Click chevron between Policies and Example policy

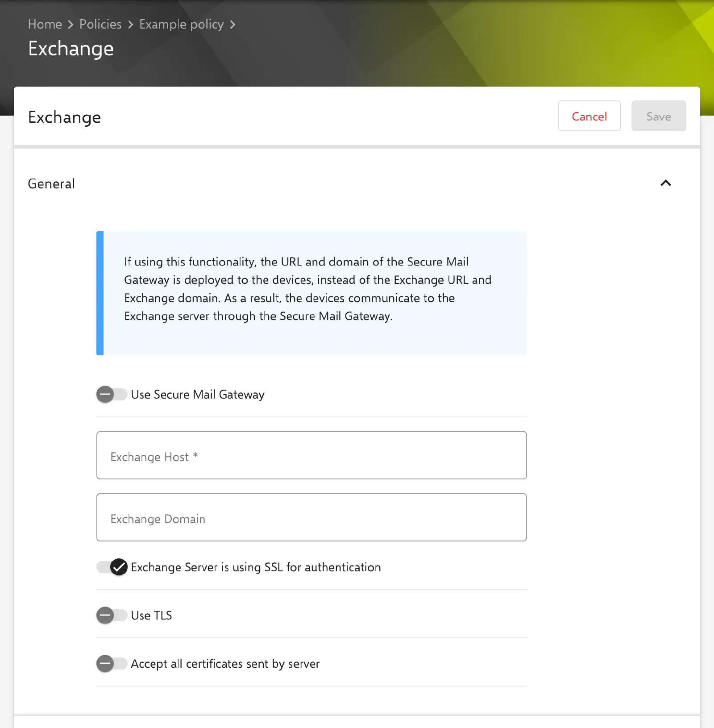pos(130,25)
